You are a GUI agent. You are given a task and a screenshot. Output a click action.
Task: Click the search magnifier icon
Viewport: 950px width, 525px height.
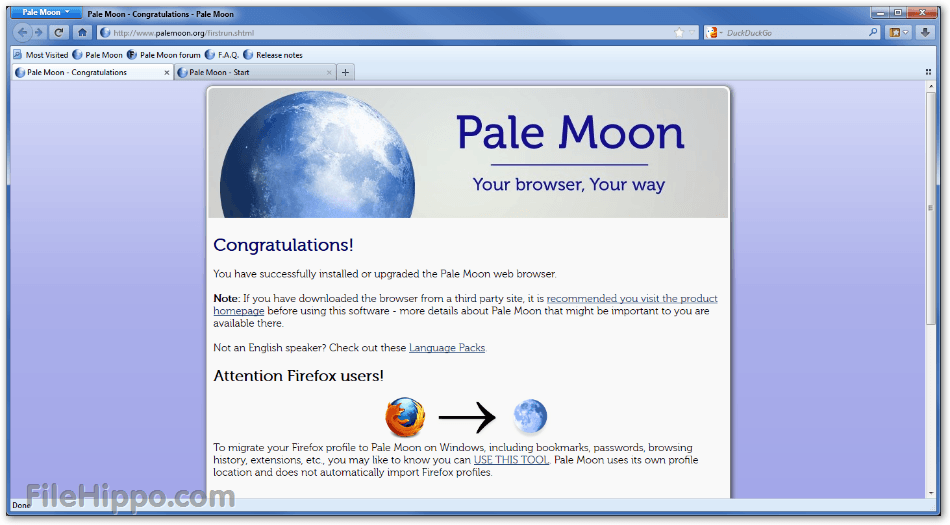pos(873,32)
